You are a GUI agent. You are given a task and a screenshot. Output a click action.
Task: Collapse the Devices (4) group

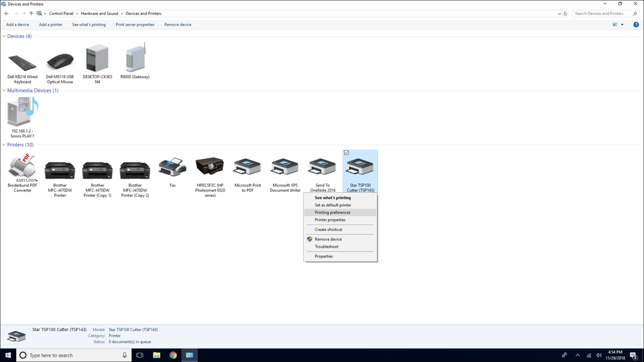[x=4, y=36]
